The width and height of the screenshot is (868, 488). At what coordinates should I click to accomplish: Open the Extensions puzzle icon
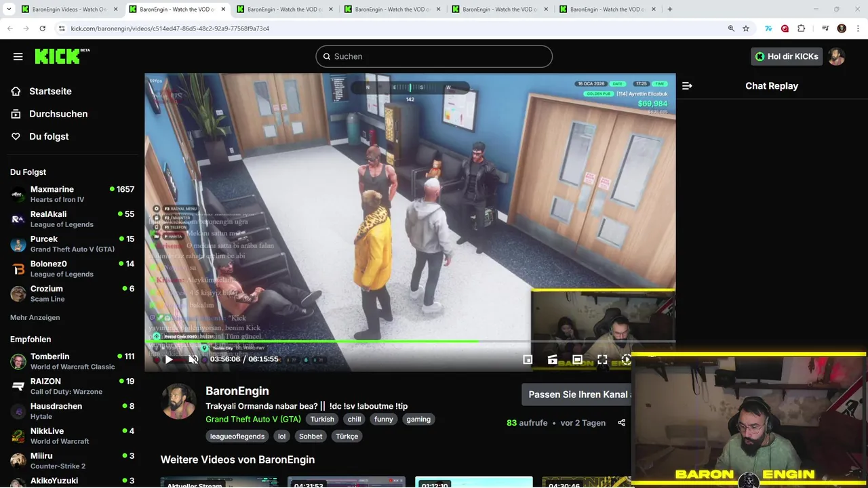(801, 28)
